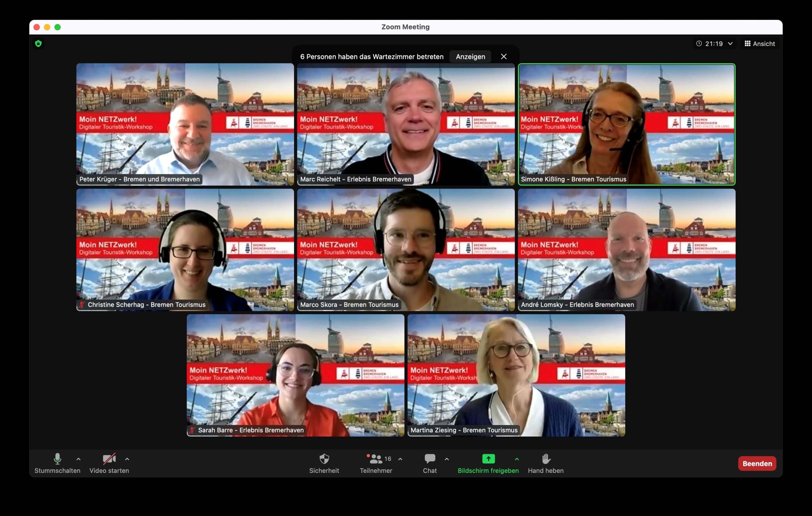This screenshot has height=516, width=812.
Task: Enter fullscreen with green window button
Action: tap(58, 27)
